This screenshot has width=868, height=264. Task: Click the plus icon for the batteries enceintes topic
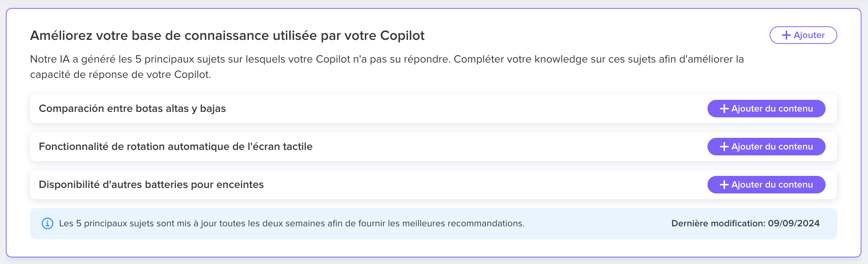click(x=724, y=185)
